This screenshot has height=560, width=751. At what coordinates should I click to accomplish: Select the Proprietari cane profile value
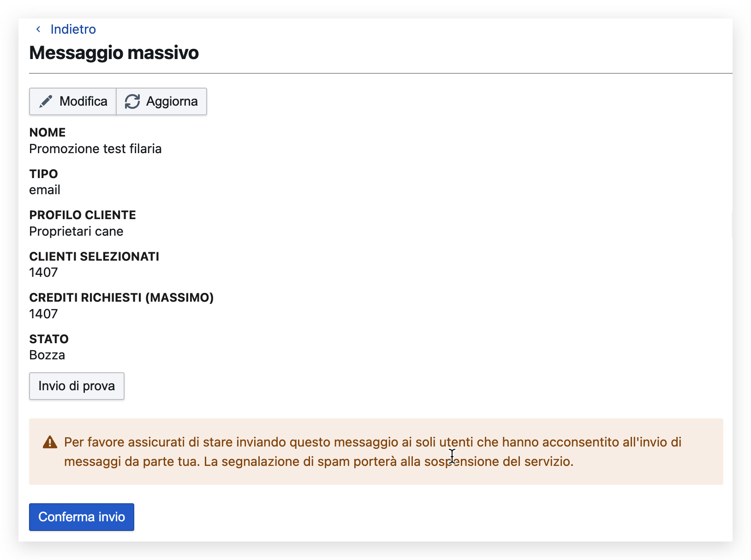click(x=76, y=232)
